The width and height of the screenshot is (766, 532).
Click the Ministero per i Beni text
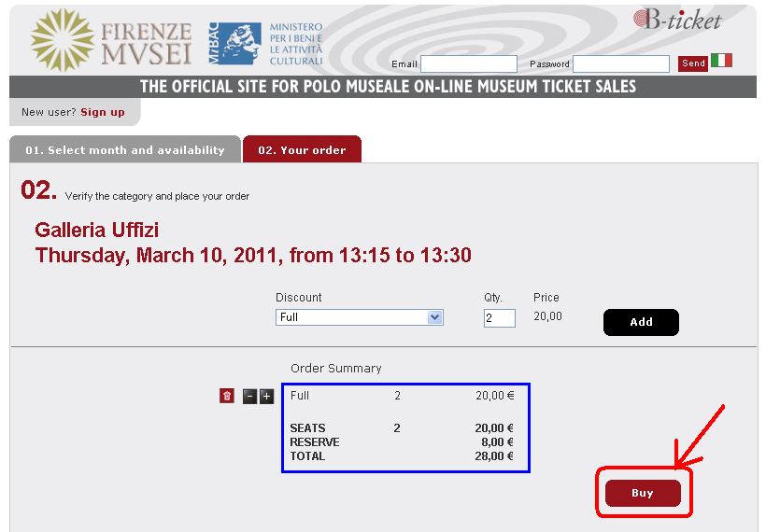click(x=296, y=44)
